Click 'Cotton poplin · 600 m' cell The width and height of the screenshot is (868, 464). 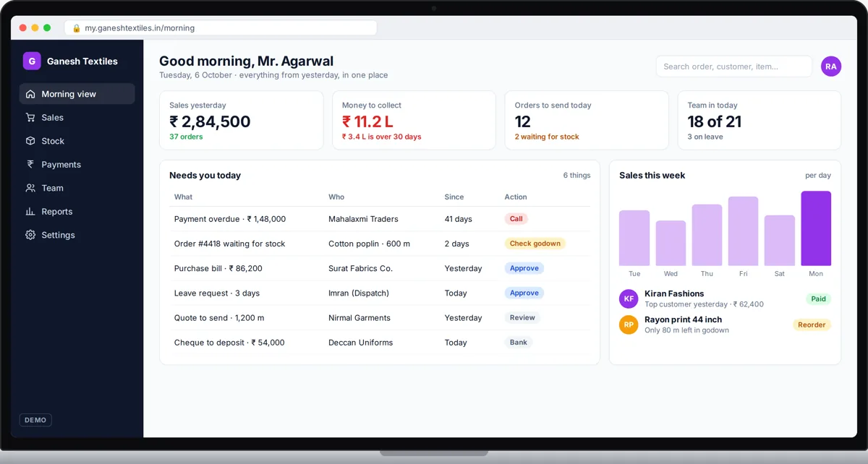369,244
